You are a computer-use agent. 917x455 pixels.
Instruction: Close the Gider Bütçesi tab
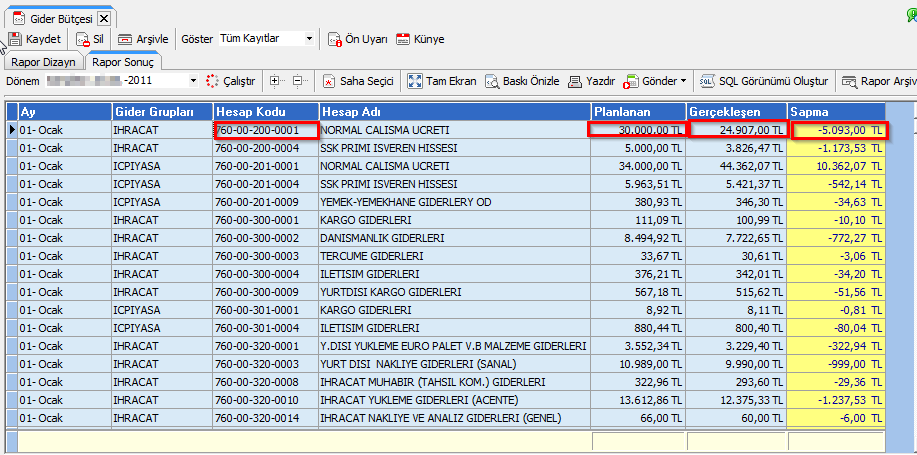pyautogui.click(x=104, y=19)
